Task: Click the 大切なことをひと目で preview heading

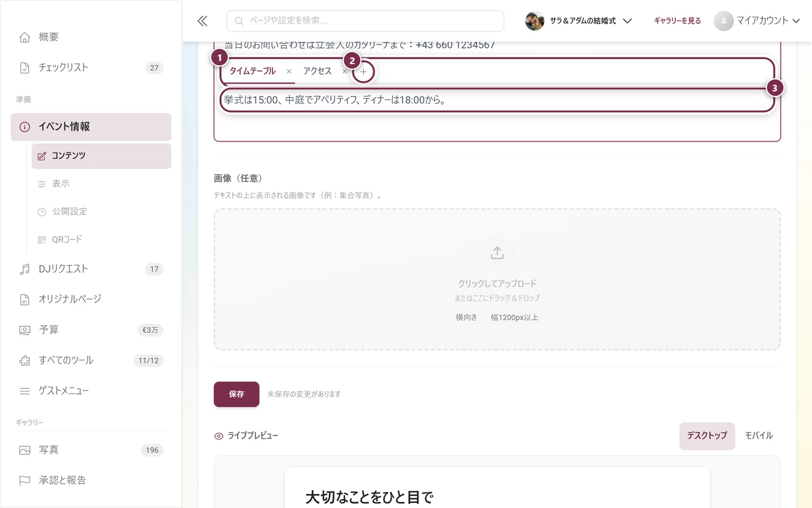Action: 369,497
